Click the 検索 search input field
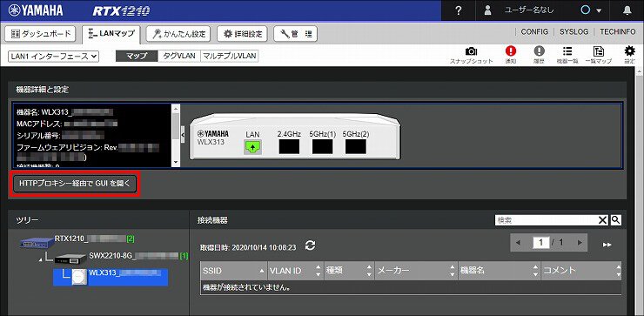Image resolution: width=644 pixels, height=316 pixels. [x=546, y=220]
